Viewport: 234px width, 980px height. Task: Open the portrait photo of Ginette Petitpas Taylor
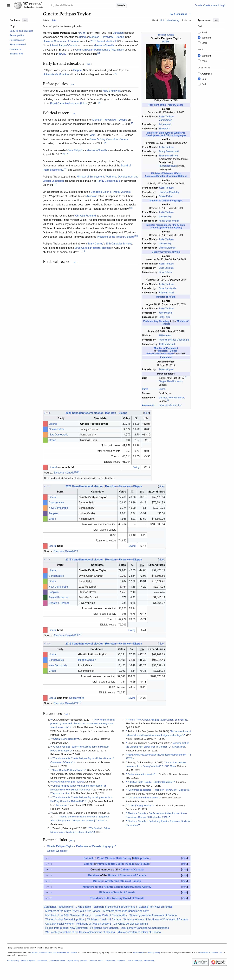[x=166, y=71]
